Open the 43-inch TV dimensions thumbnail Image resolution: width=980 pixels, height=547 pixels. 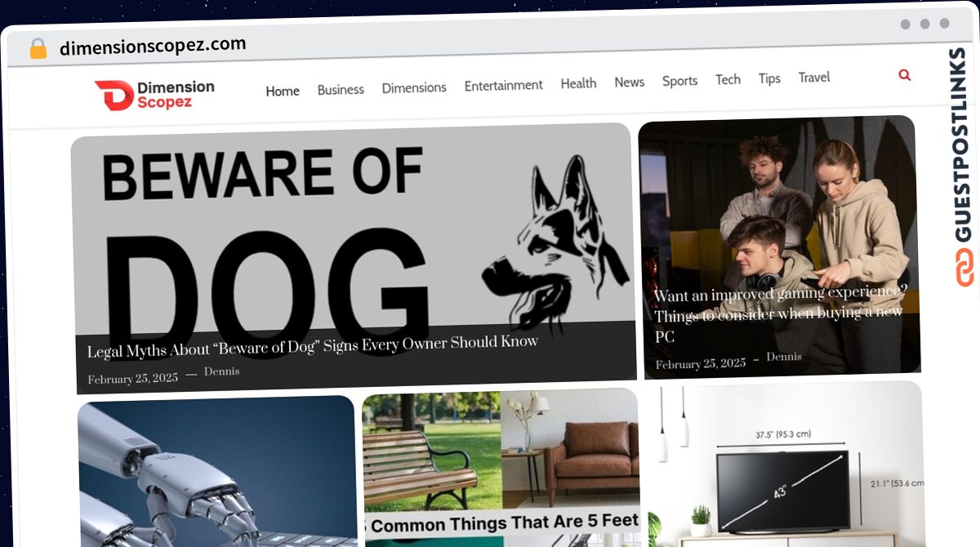coord(786,464)
